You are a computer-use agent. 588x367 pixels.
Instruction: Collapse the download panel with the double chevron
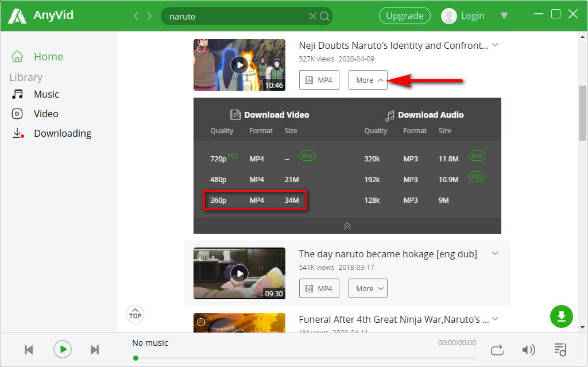(x=347, y=226)
